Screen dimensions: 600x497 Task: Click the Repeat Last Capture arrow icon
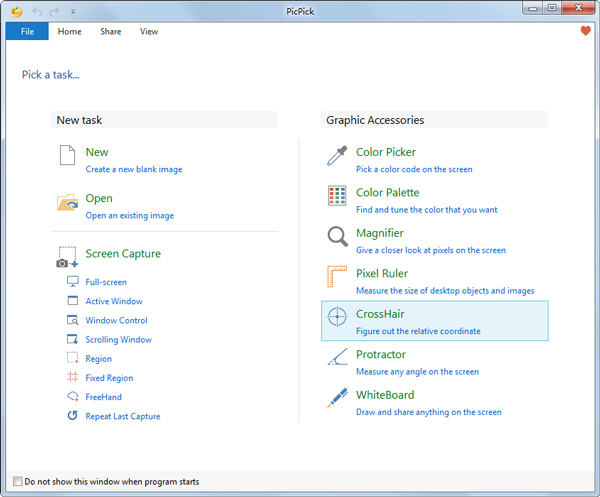point(73,416)
